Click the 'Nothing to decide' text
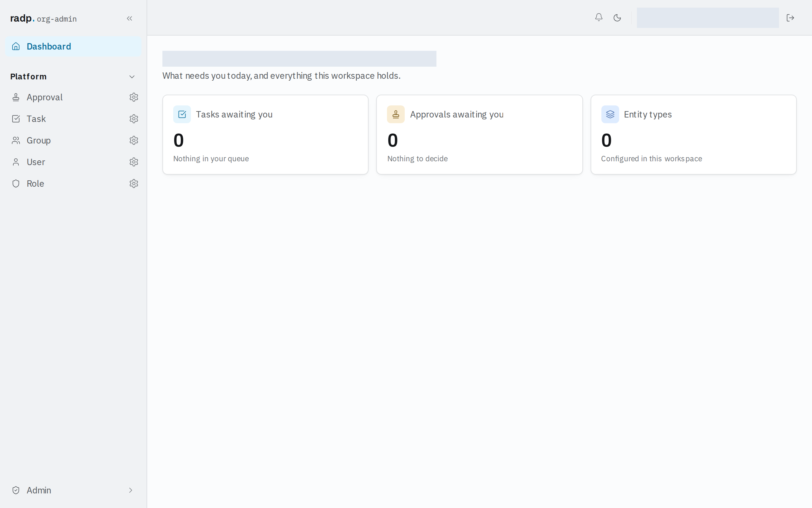The width and height of the screenshot is (812, 508). point(417,158)
